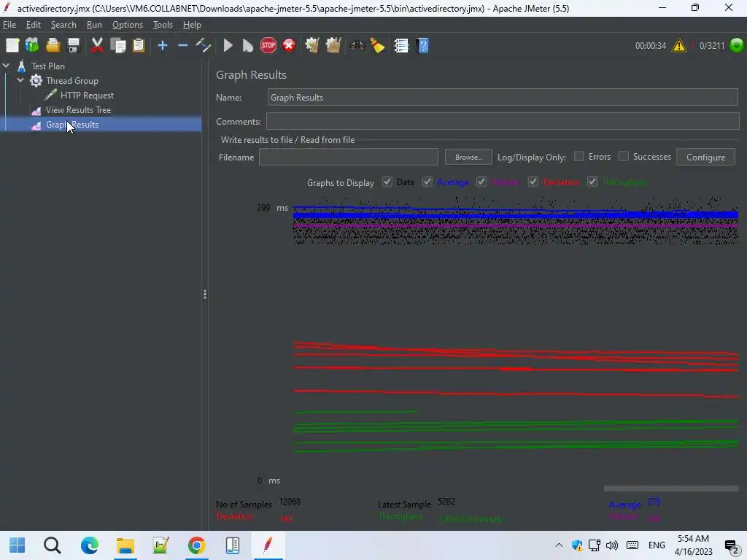Screen dimensions: 747x560
Task: Click the Clear All results icon
Action: tap(333, 46)
